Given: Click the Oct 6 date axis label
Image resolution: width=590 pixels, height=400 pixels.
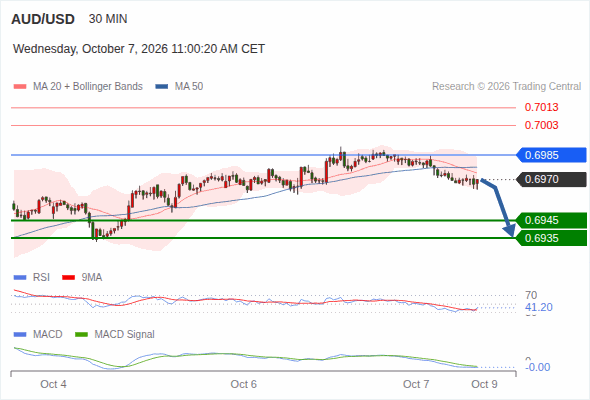Looking at the screenshot, I should pos(243,384).
